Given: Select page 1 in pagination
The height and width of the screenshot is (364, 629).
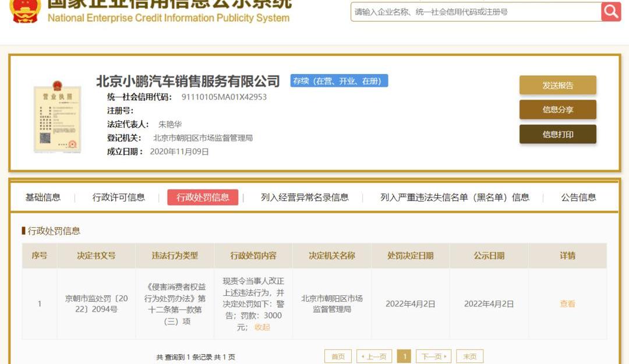Looking at the screenshot, I should 404,356.
